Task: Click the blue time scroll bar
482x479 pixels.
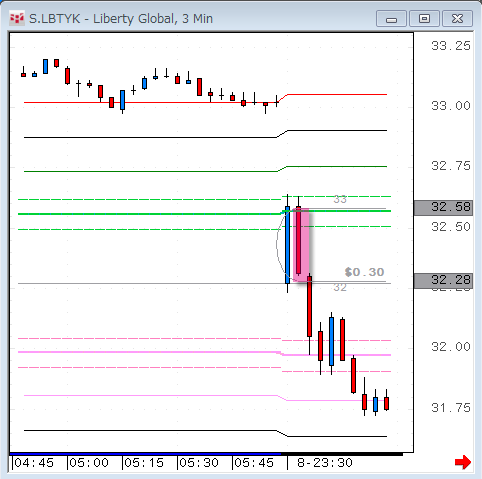Action: [x=145, y=454]
